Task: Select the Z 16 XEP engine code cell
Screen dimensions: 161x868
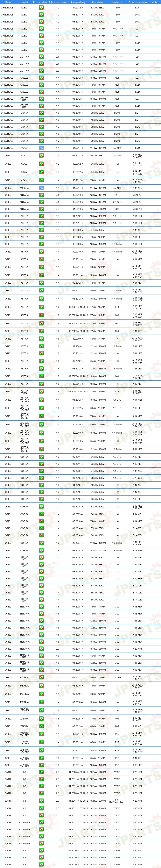Action: (x=138, y=331)
